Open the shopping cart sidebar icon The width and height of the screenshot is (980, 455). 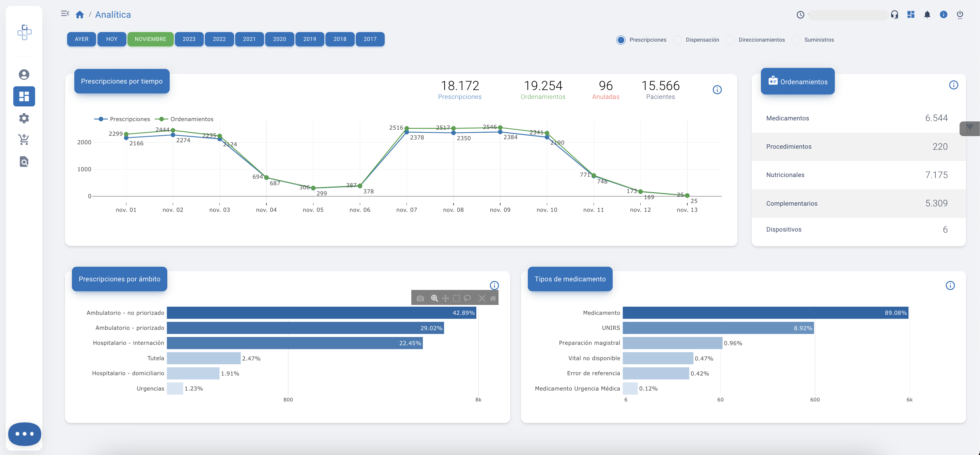pyautogui.click(x=24, y=140)
